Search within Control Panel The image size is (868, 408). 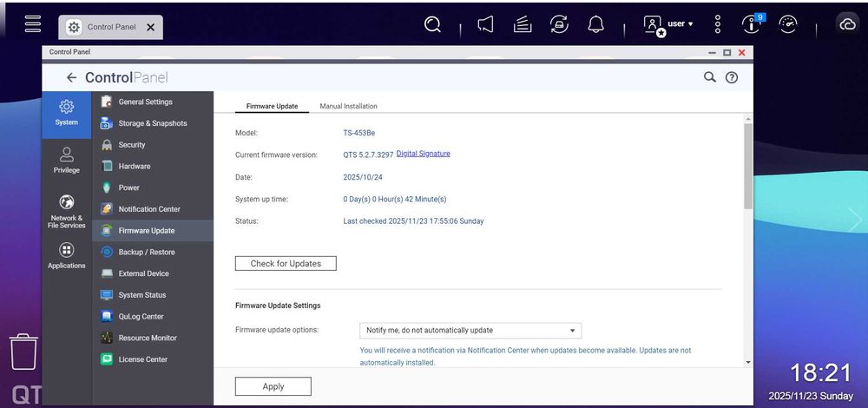[x=710, y=77]
